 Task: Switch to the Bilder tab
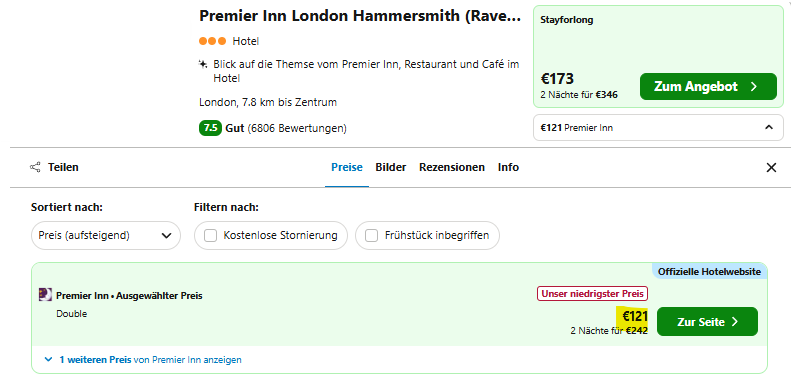390,167
